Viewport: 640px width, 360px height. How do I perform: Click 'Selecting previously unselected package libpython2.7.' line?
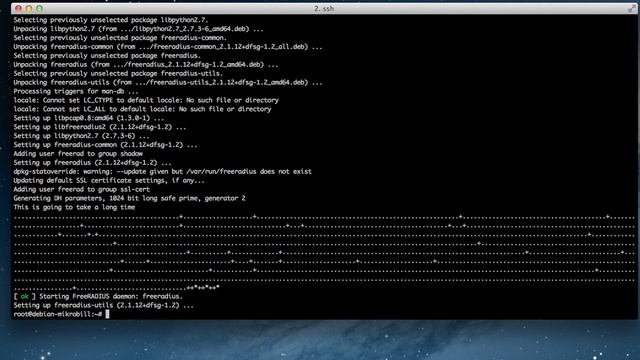coord(111,20)
